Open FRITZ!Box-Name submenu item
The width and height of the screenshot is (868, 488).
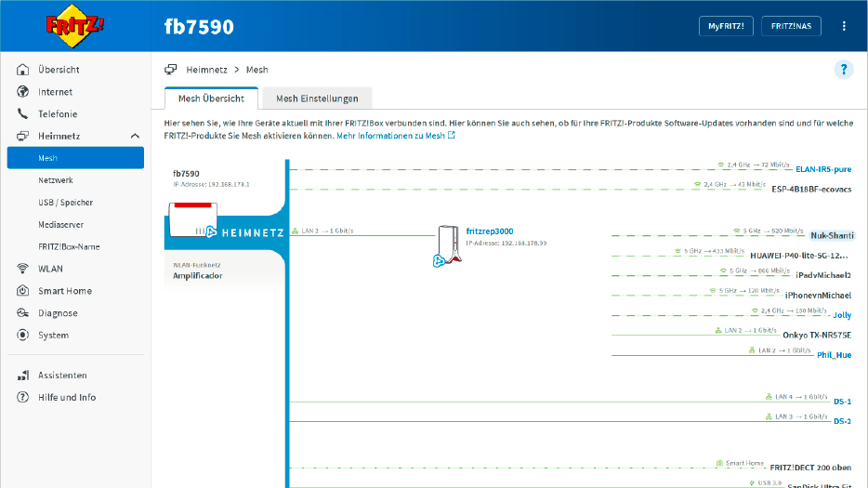click(x=69, y=246)
